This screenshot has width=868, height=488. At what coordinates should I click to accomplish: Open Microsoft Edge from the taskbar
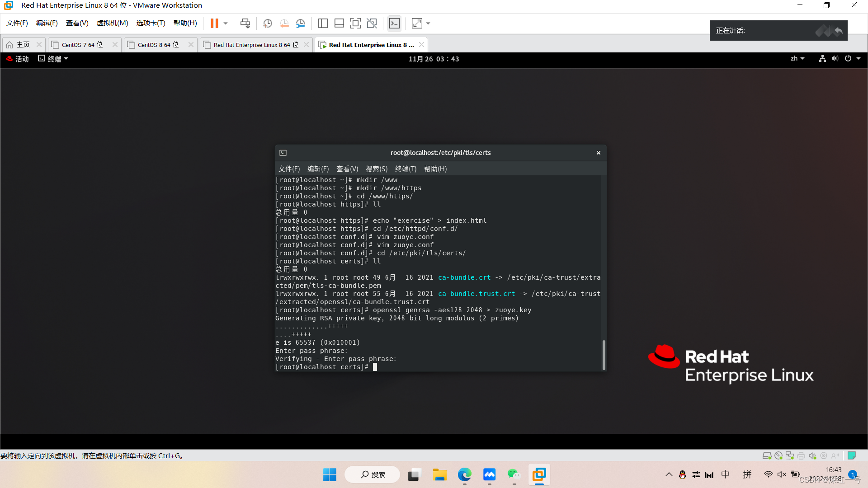(x=464, y=474)
